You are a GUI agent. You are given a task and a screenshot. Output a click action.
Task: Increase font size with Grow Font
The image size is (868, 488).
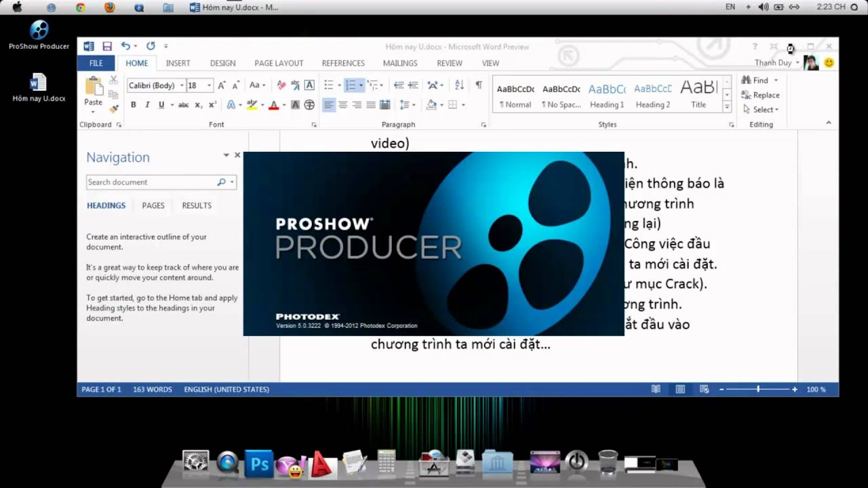pos(222,85)
